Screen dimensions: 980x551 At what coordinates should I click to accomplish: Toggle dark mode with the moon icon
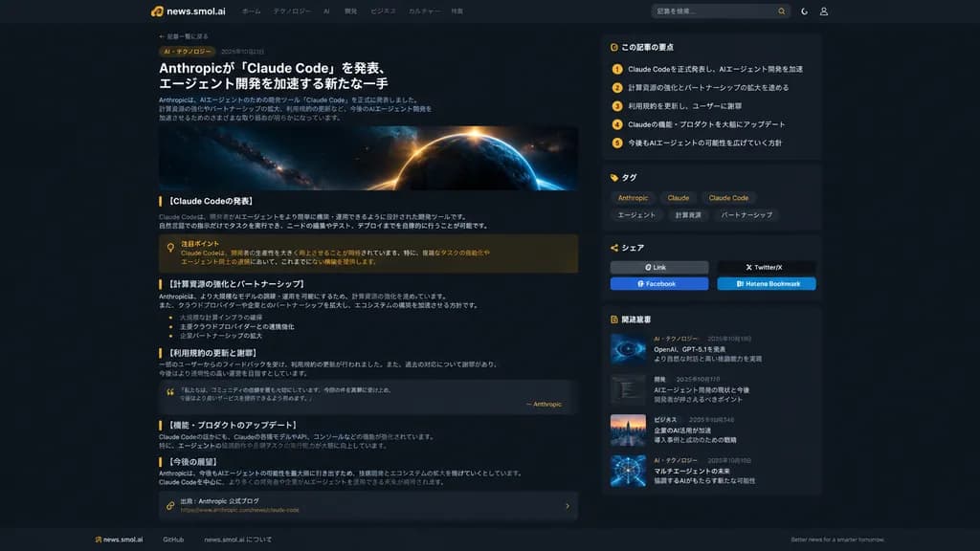(804, 11)
